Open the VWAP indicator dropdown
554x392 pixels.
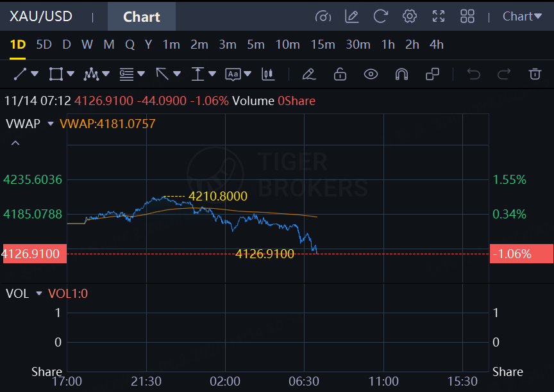point(51,124)
